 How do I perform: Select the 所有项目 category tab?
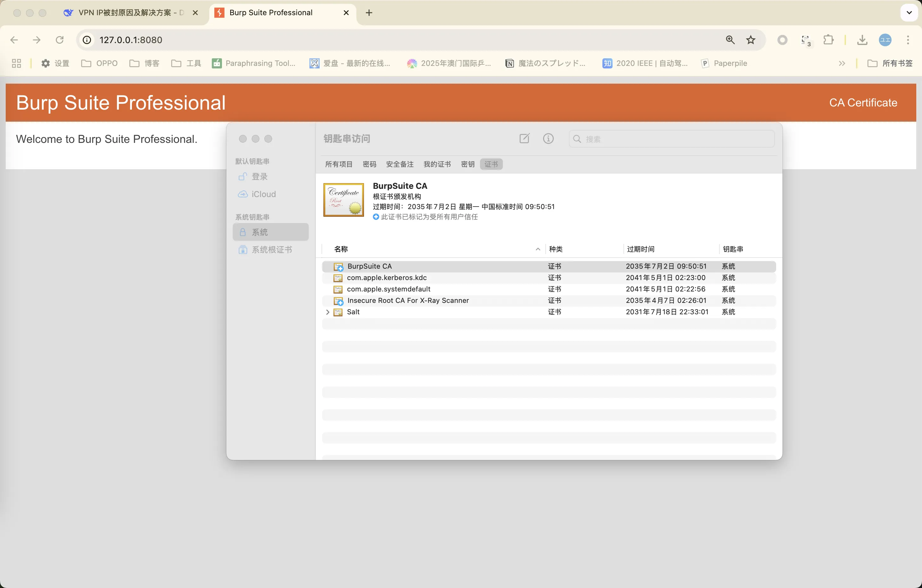(339, 164)
